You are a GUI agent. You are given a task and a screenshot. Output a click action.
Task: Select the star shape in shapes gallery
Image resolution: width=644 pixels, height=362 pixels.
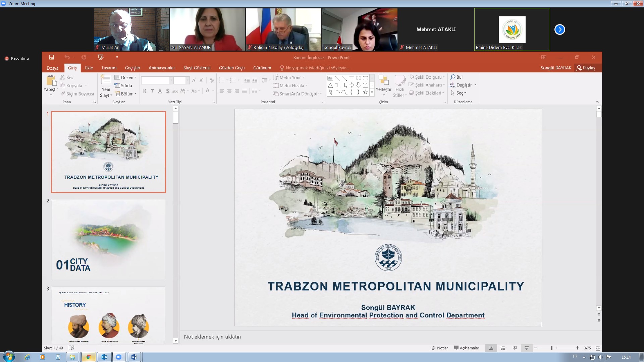coord(365,92)
